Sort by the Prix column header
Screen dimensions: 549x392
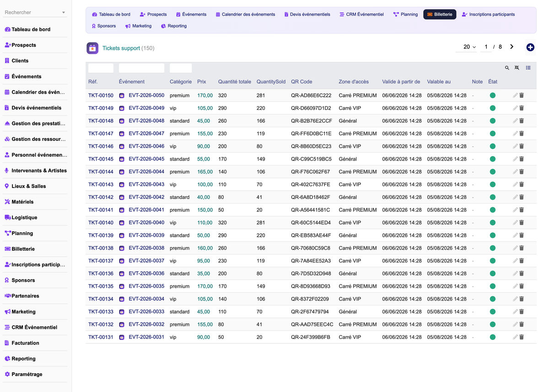(x=201, y=82)
